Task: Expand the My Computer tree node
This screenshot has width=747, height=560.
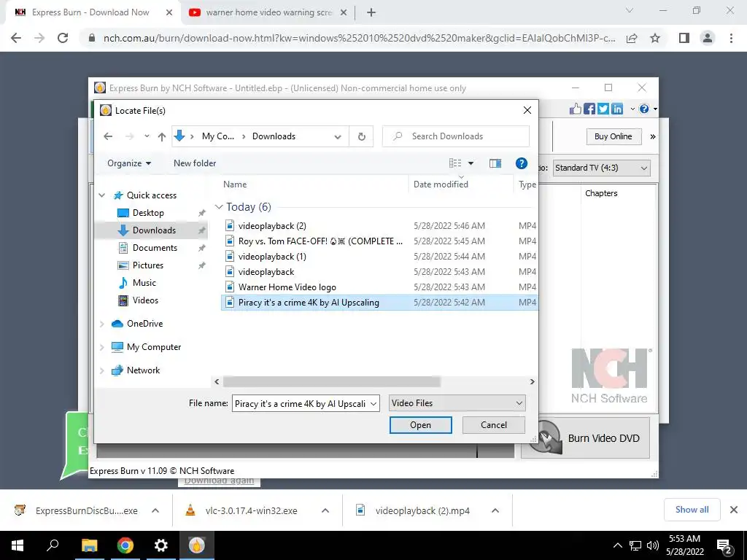Action: [x=102, y=347]
